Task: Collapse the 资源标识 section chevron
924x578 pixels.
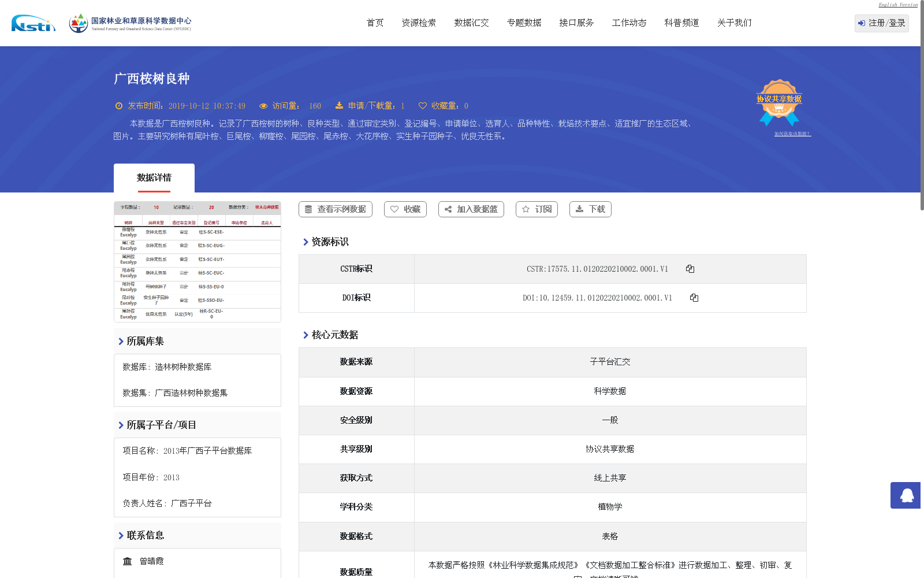Action: [x=305, y=242]
